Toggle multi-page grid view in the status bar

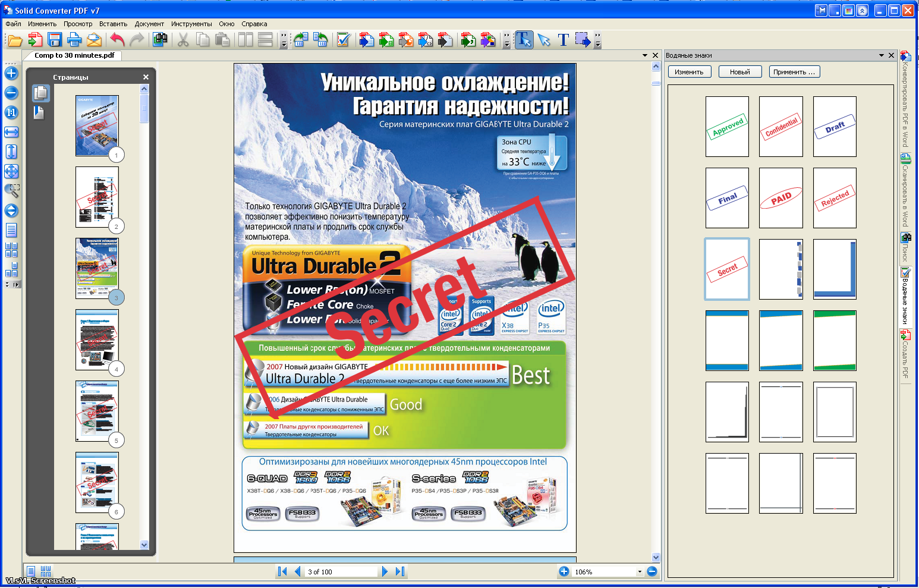pyautogui.click(x=46, y=571)
